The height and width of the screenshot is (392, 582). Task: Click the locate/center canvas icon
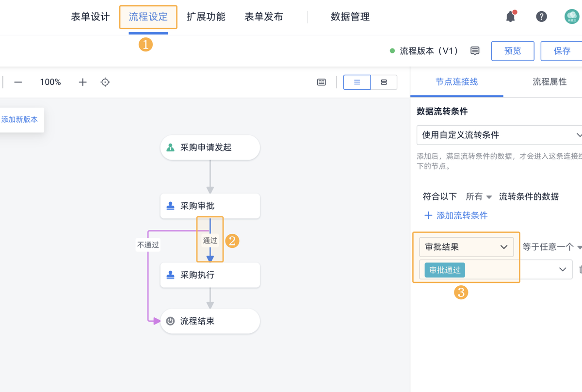(x=105, y=82)
